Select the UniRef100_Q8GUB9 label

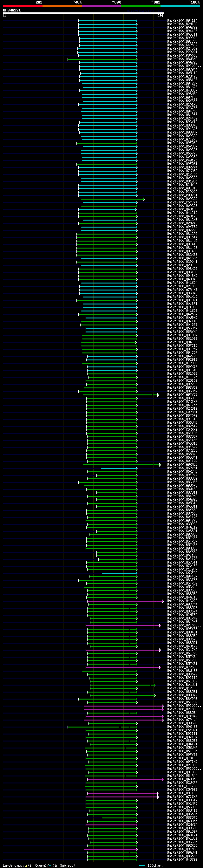pos(182,478)
